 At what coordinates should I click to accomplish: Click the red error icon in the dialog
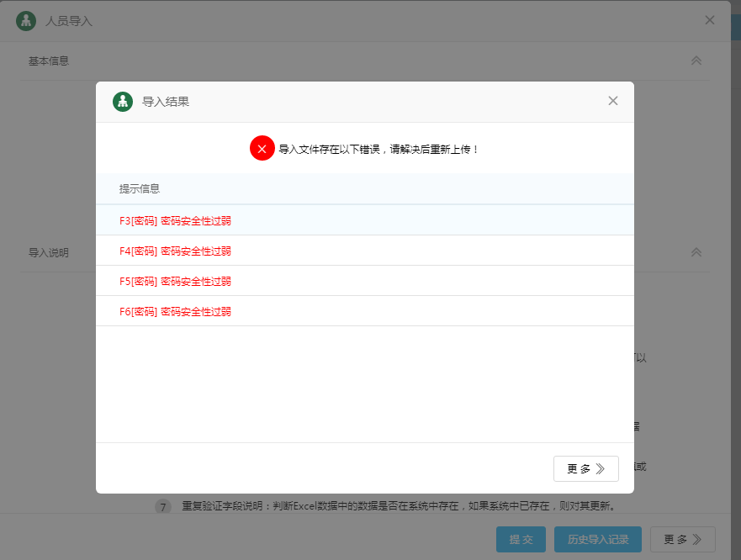[262, 149]
